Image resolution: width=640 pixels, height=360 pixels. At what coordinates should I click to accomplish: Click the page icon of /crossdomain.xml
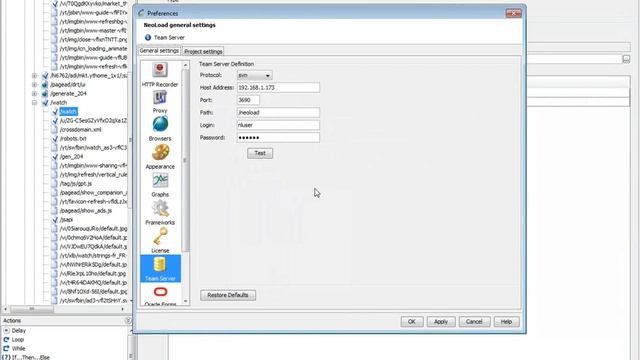click(54, 129)
